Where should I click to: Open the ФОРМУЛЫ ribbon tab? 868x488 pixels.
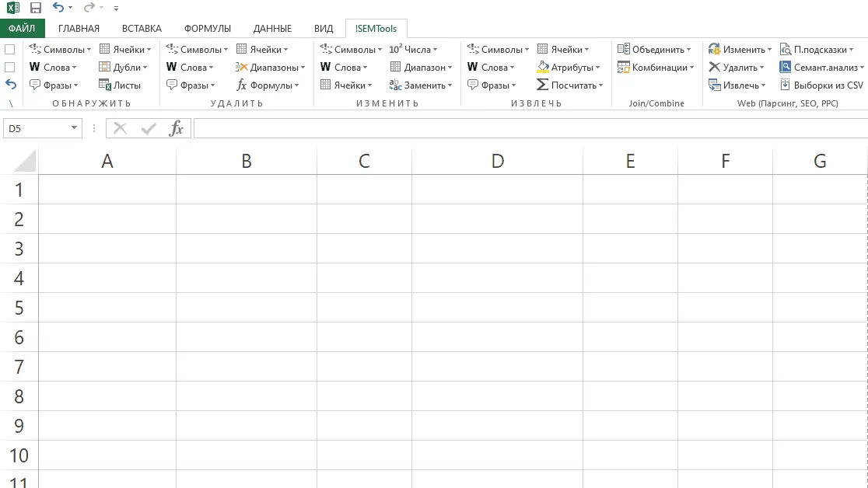[208, 28]
